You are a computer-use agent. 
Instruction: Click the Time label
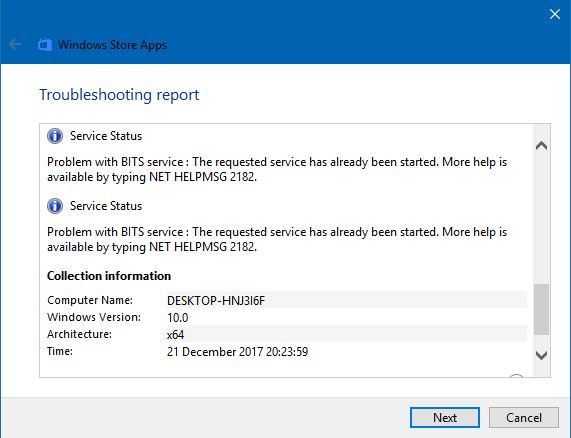point(60,351)
